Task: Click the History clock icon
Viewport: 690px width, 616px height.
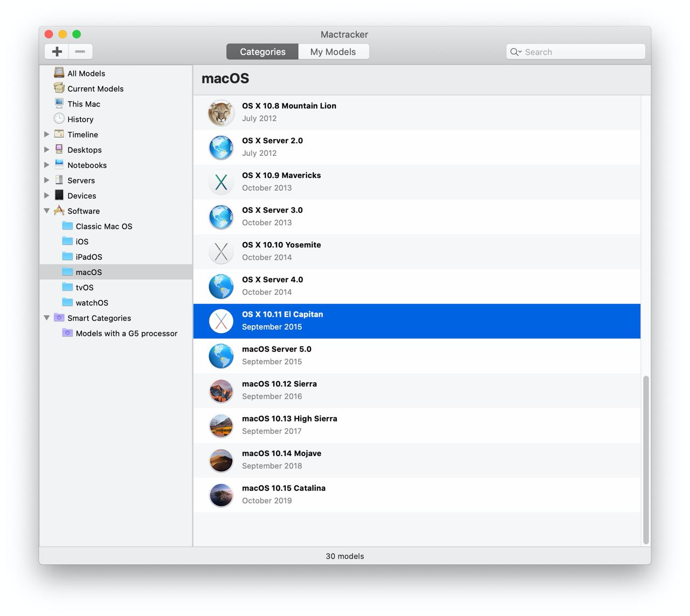Action: 59,119
